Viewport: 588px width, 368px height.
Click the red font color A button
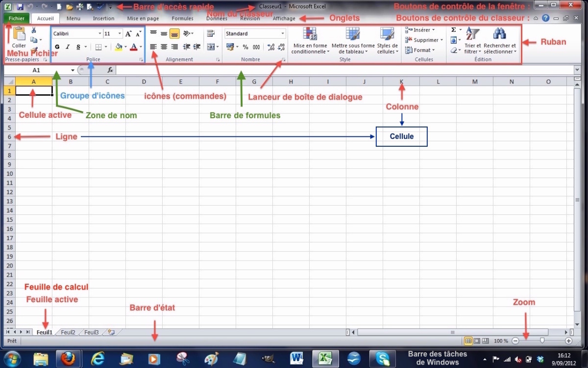pos(134,47)
